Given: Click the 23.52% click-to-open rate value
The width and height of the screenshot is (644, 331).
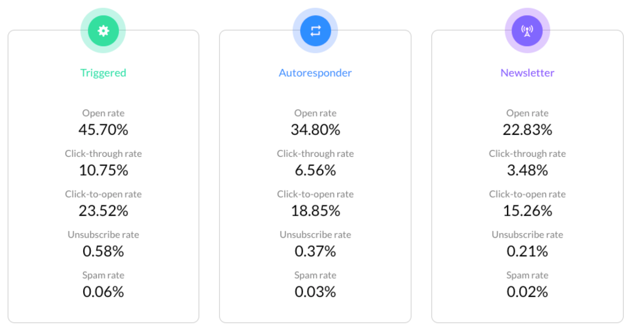Looking at the screenshot, I should 103,211.
